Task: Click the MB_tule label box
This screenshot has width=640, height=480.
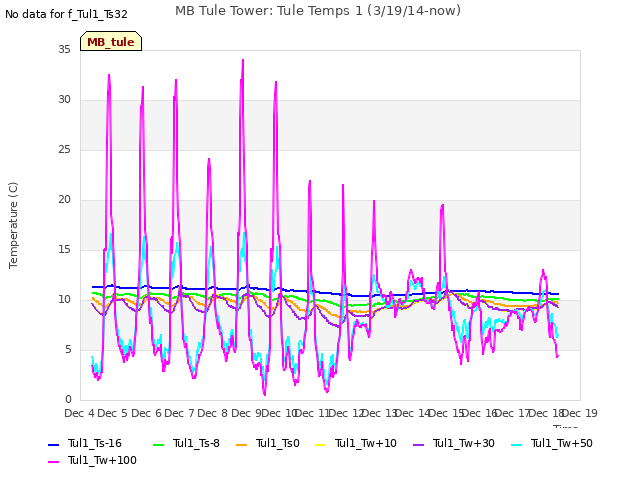Action: tap(111, 41)
